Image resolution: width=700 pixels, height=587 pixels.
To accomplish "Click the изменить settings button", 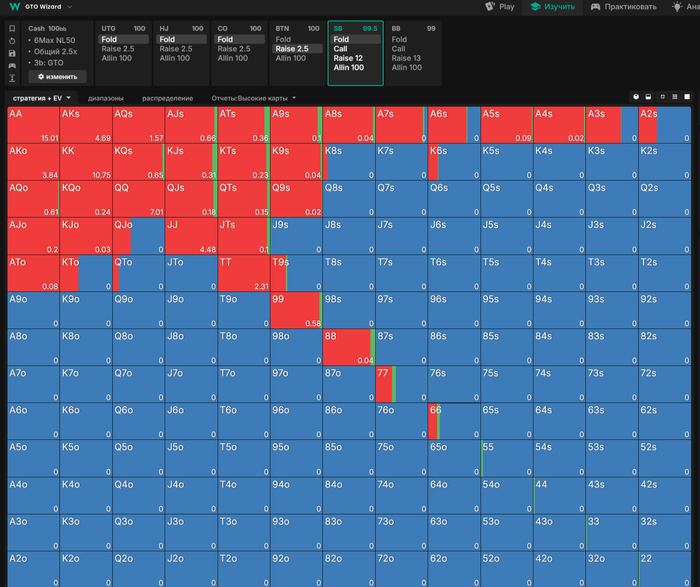I will [58, 77].
